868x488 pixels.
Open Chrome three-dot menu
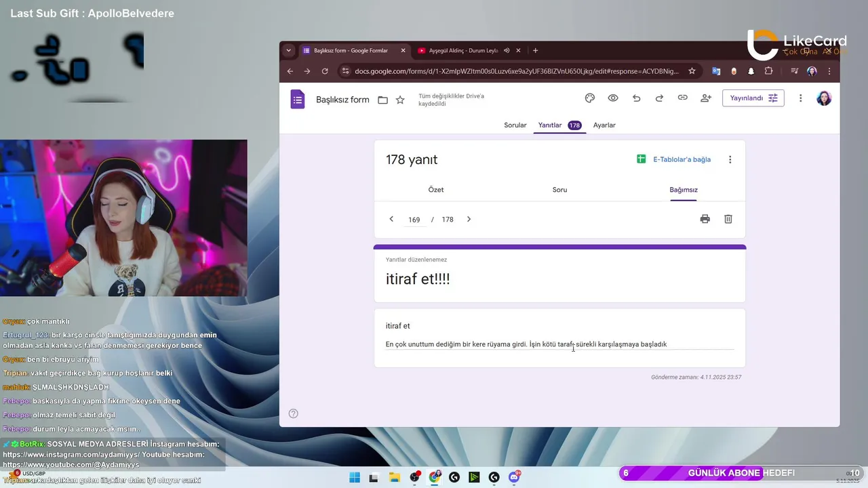(x=829, y=71)
